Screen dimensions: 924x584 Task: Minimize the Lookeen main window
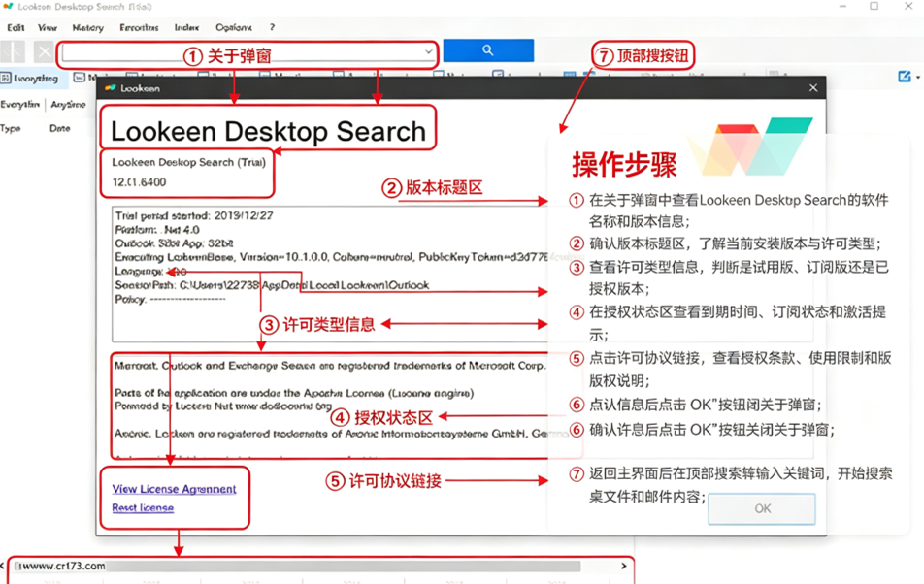(x=842, y=7)
